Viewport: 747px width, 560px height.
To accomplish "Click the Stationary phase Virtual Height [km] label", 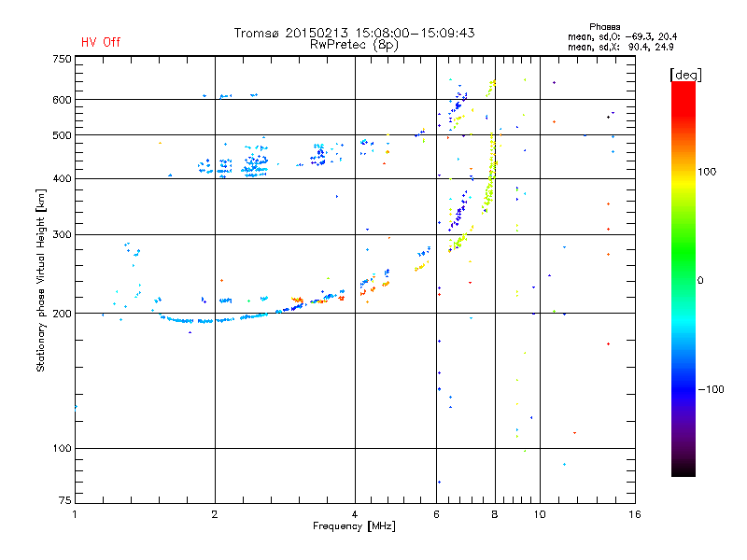I will click(40, 280).
